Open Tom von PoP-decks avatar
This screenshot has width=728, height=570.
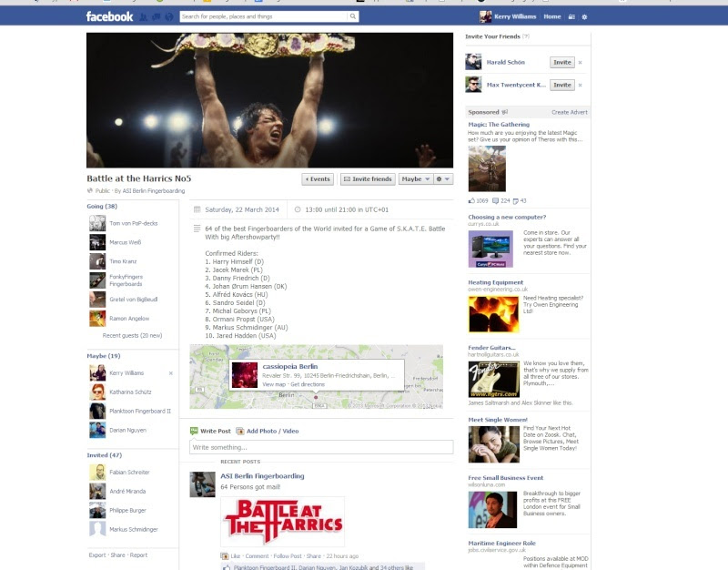click(x=97, y=223)
